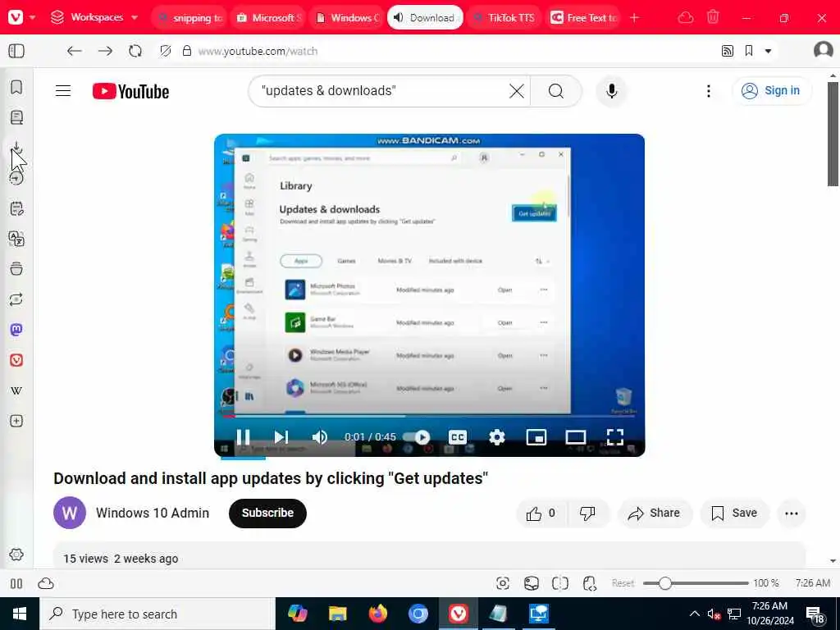Open Window panel in sidebar

(16, 269)
